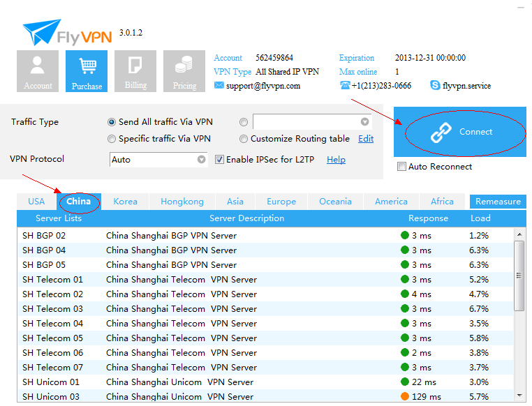Click scrollbar down arrow in server list
This screenshot has width=532, height=406.
(519, 395)
